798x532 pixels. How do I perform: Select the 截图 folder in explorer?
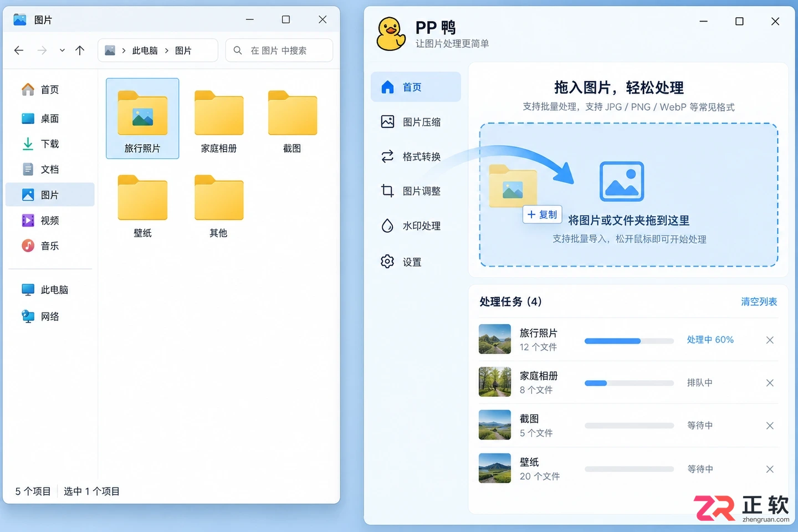tap(292, 121)
